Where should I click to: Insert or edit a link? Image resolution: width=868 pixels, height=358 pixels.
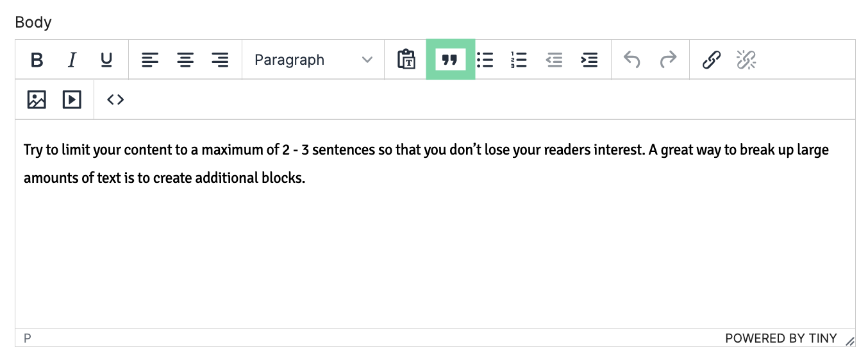712,60
